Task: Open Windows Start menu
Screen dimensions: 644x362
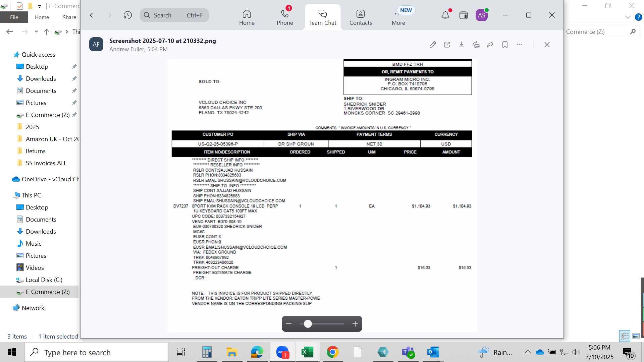Action: point(12,352)
